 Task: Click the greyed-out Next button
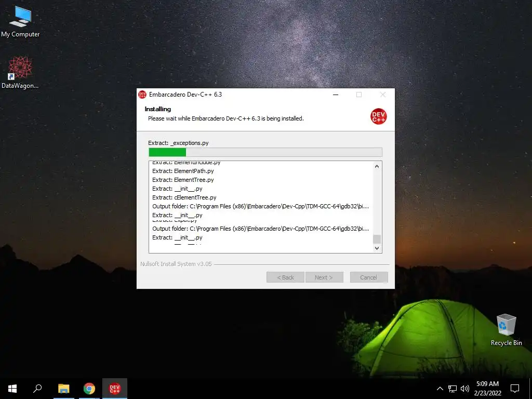(324, 277)
